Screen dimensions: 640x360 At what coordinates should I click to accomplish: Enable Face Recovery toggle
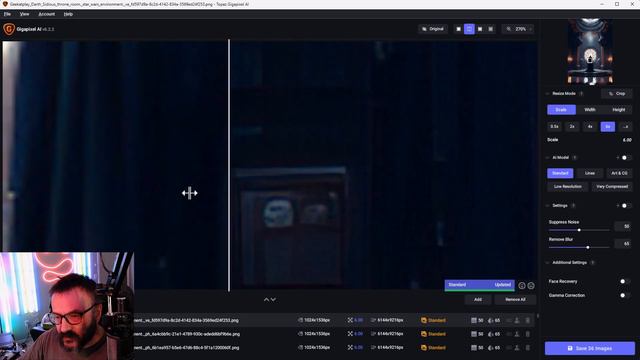624,281
